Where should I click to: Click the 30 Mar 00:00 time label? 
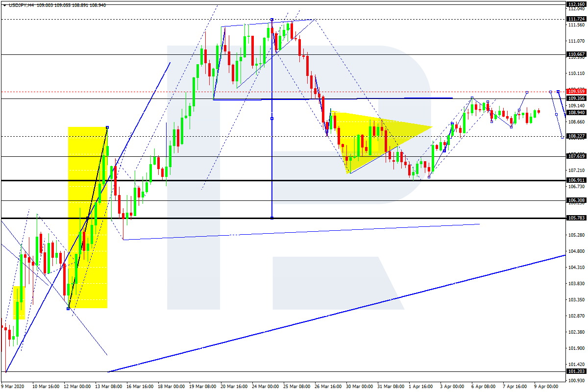pos(360,387)
